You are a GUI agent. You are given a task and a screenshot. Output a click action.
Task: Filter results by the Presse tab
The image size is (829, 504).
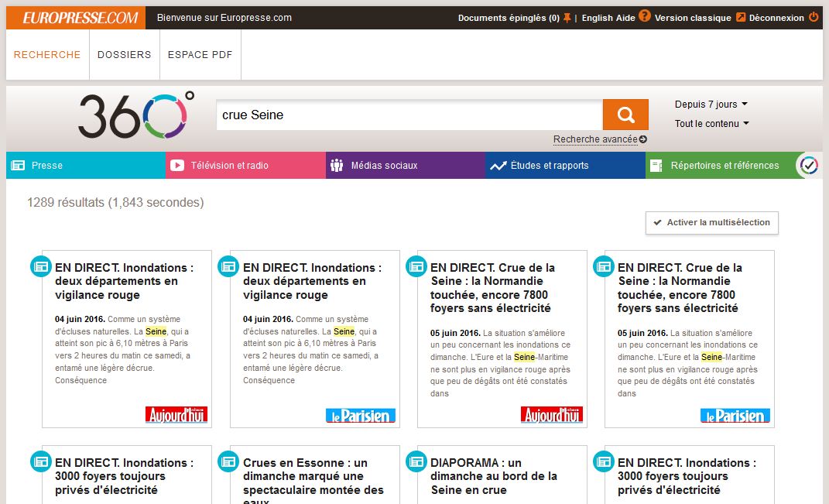86,166
